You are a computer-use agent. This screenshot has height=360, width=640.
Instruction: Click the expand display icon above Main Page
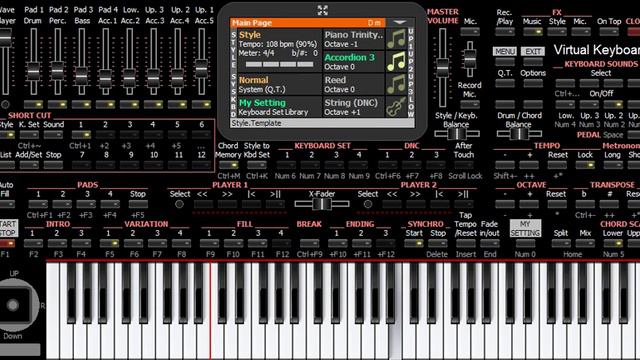pyautogui.click(x=322, y=11)
